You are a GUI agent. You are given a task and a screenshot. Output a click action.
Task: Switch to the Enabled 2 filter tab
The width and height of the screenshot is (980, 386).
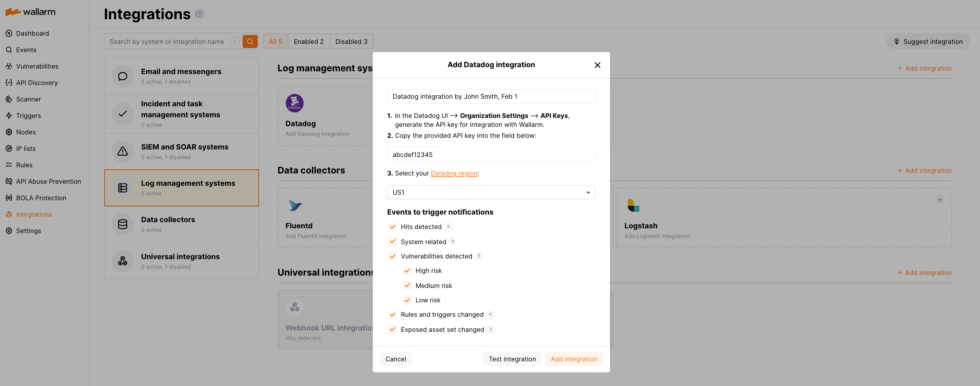click(x=308, y=41)
